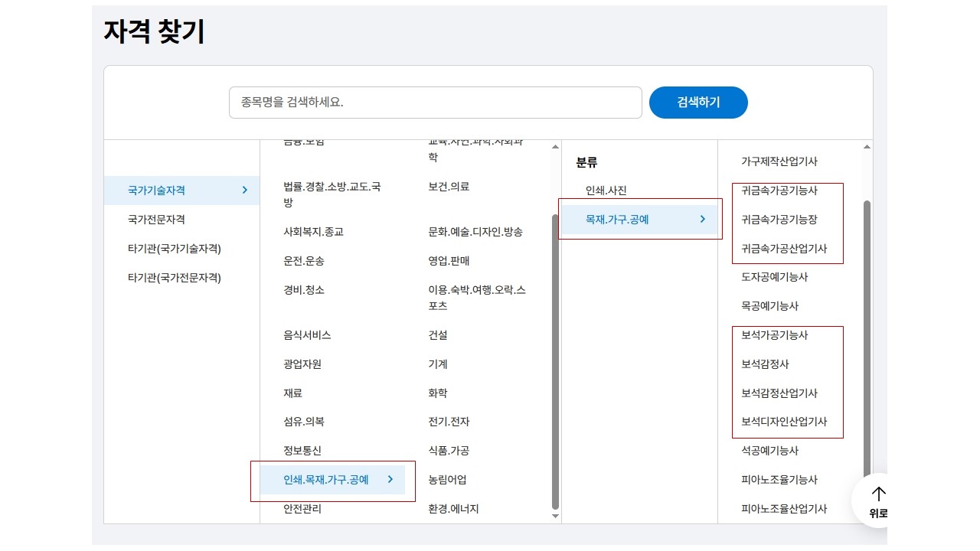Open the 타기관(국가전문자격) menu entry

[x=174, y=278]
